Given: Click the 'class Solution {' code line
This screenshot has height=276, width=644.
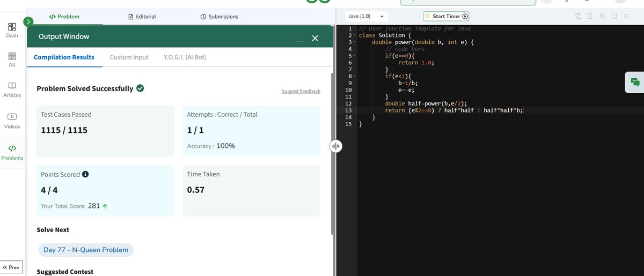Looking at the screenshot, I should pyautogui.click(x=385, y=35).
